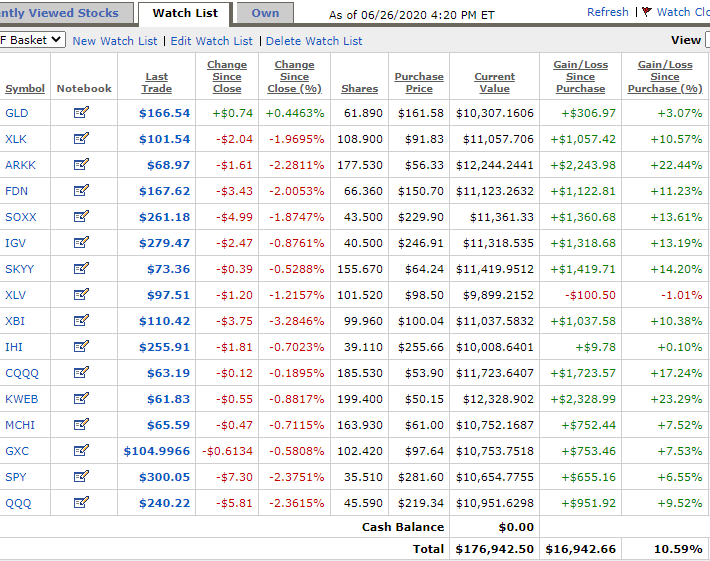Click the flag icon beside Watch Closely
Screen dimensions: 710x561
(x=646, y=13)
